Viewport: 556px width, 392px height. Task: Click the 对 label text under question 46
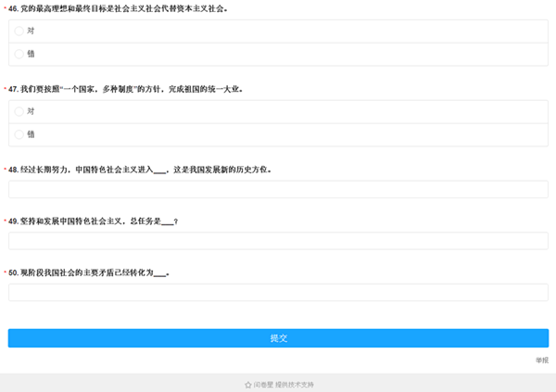[32, 31]
